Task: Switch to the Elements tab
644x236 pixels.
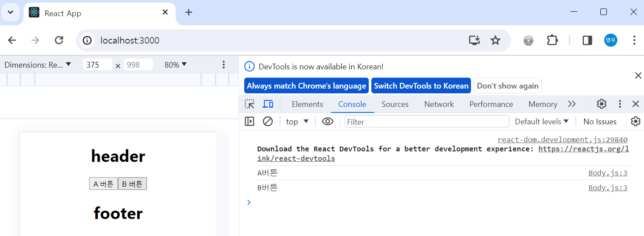Action: tap(308, 104)
